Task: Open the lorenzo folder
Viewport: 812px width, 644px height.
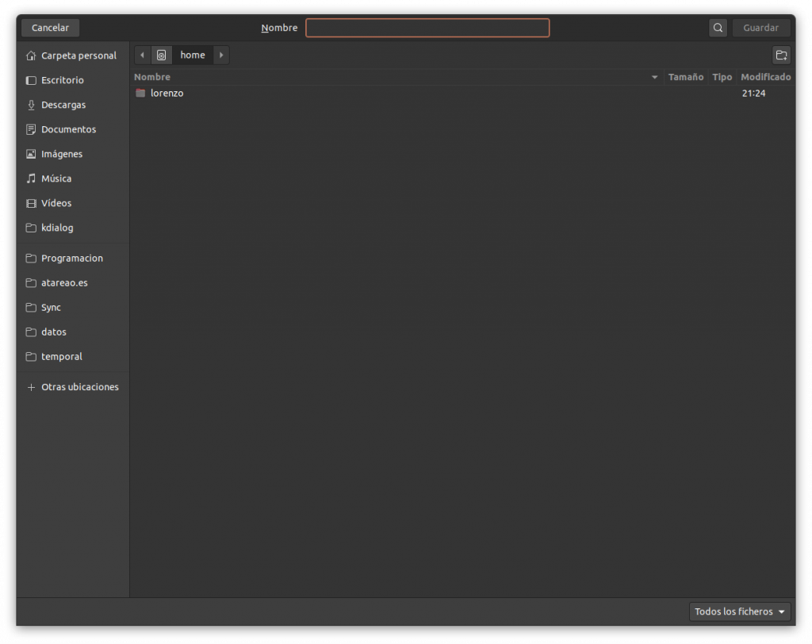Action: tap(167, 93)
